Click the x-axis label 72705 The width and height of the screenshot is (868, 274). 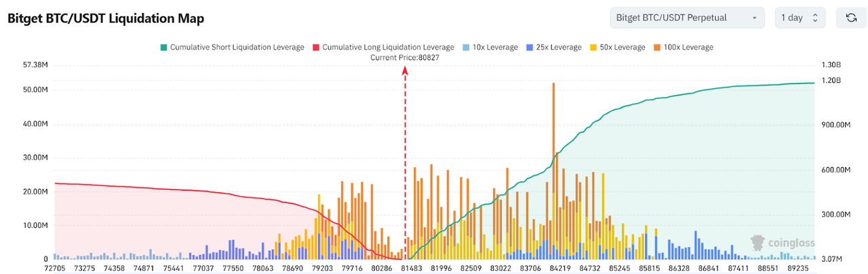coord(54,269)
